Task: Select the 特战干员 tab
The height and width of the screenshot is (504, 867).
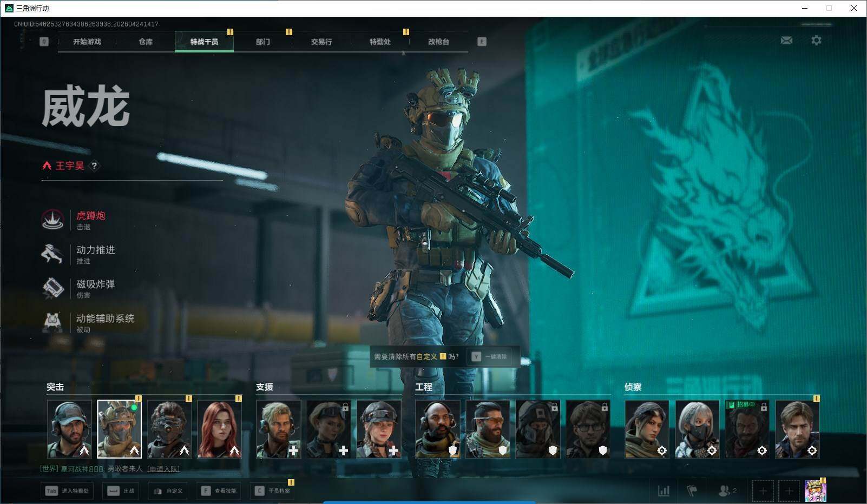Action: (204, 42)
